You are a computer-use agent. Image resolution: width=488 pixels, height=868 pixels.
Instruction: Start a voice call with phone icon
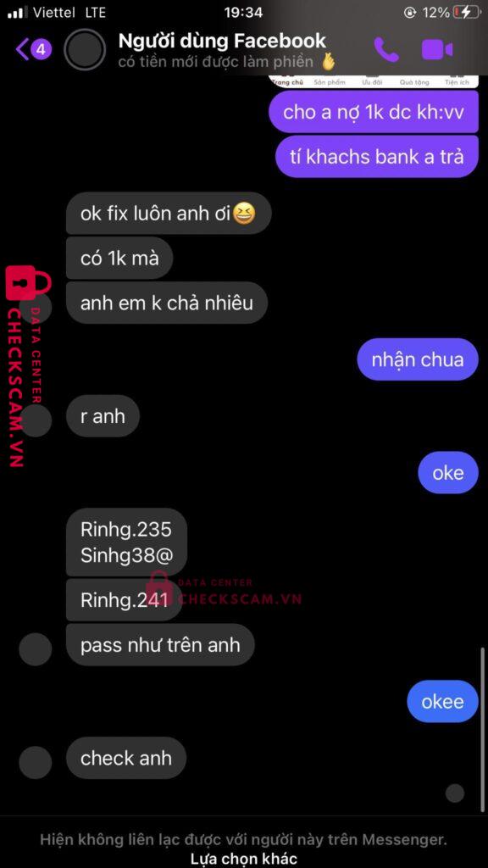[386, 50]
